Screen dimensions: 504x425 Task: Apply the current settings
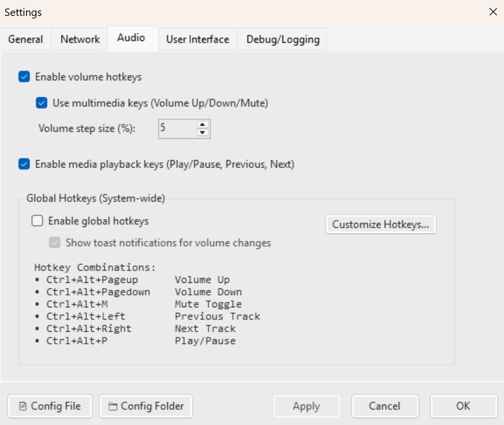tap(306, 406)
